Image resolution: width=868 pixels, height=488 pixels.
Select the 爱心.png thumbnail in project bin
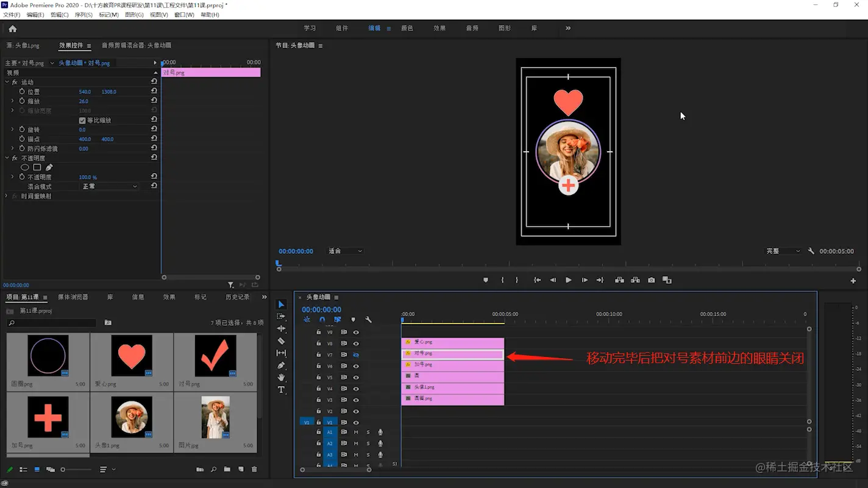point(132,356)
